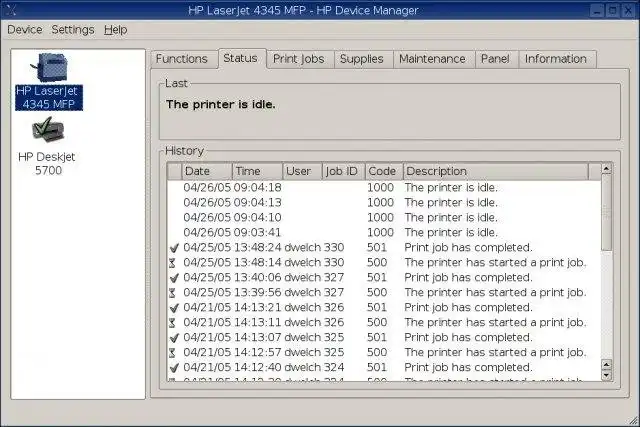Image resolution: width=640 pixels, height=427 pixels.
Task: Click the HP Deskjet 5700 label
Action: click(47, 164)
